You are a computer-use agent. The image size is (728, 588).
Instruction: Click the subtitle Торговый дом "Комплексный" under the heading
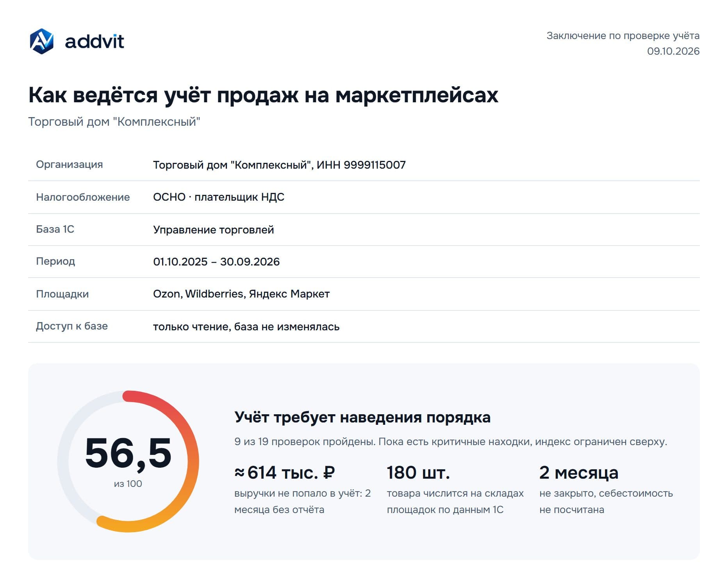tap(114, 122)
